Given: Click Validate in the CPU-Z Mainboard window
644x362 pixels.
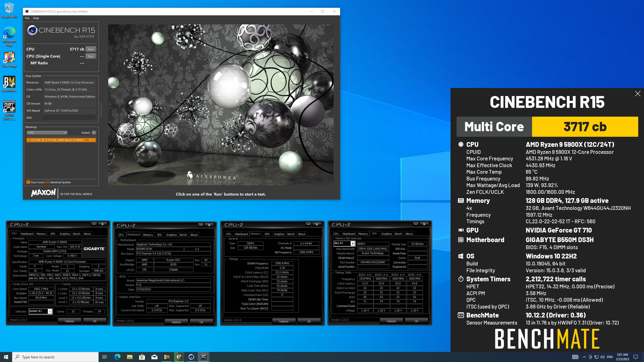Looking at the screenshot, I should [x=176, y=322].
